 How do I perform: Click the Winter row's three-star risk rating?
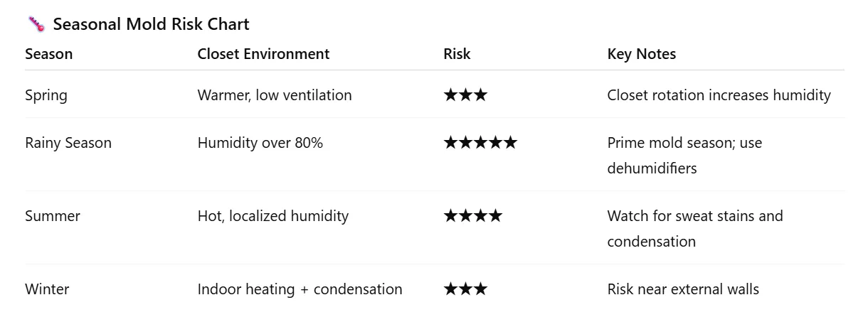pos(465,289)
